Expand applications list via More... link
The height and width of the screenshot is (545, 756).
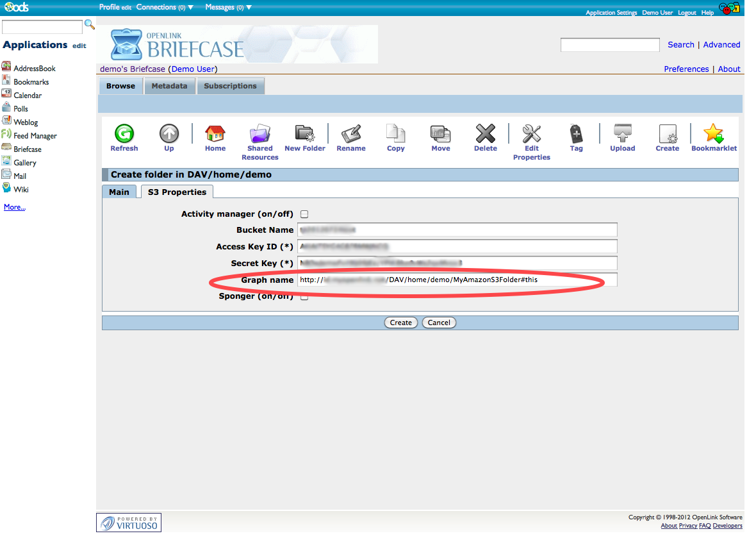pos(15,207)
